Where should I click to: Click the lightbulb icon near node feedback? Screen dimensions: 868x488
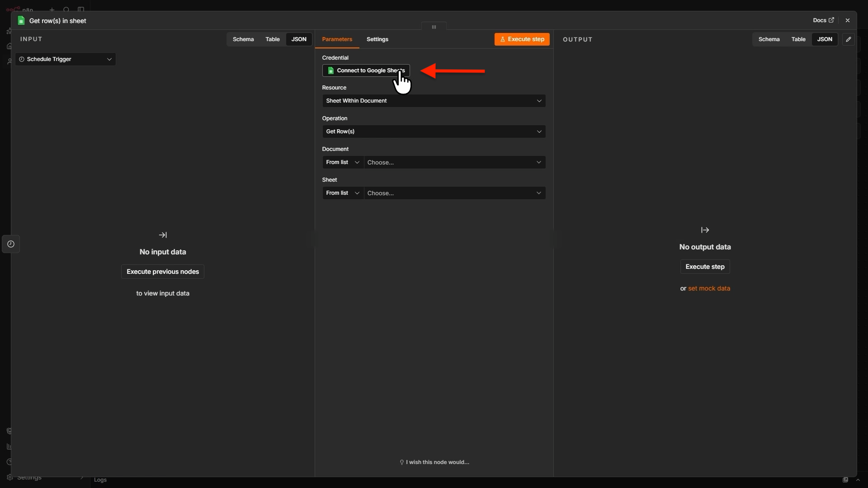[401, 462]
